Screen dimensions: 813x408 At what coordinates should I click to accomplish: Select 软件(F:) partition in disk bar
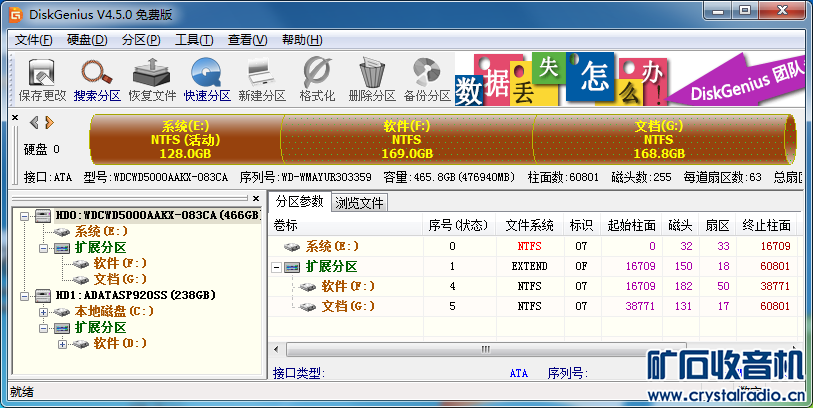[x=406, y=139]
